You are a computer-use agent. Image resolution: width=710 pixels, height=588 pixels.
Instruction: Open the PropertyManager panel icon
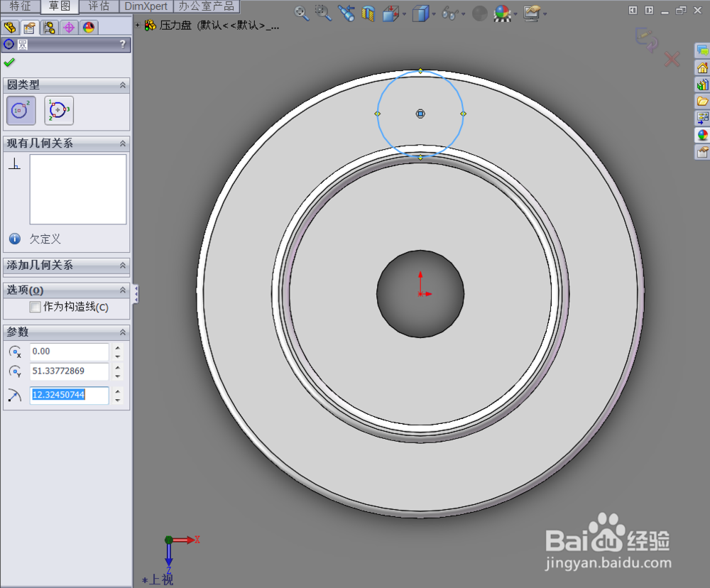(x=29, y=28)
